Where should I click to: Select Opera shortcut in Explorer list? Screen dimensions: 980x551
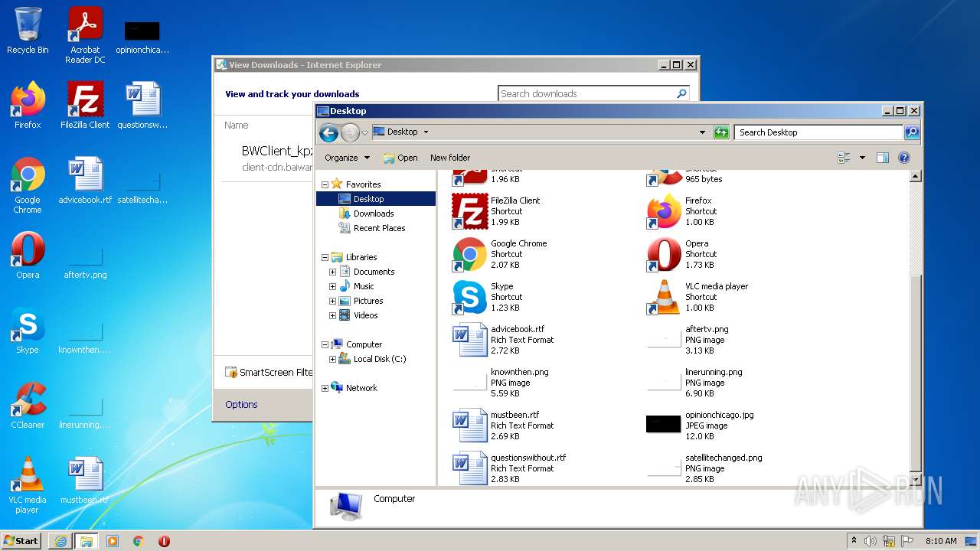point(681,254)
